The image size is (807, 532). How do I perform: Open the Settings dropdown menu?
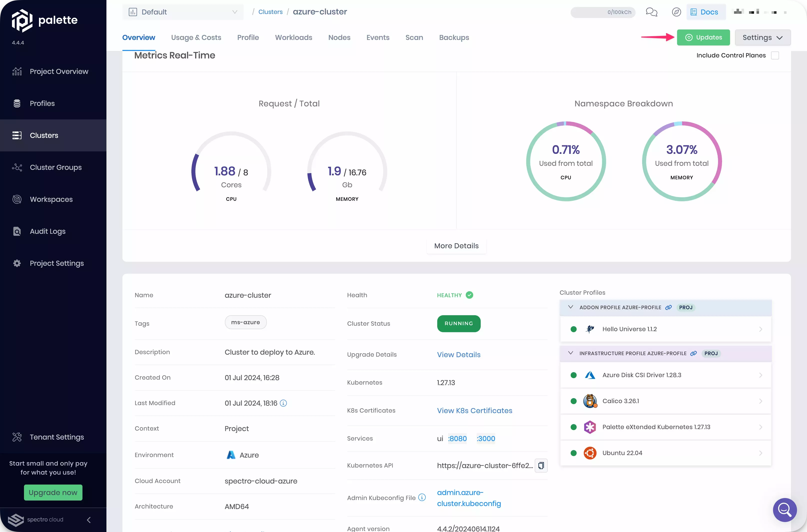[x=763, y=37]
